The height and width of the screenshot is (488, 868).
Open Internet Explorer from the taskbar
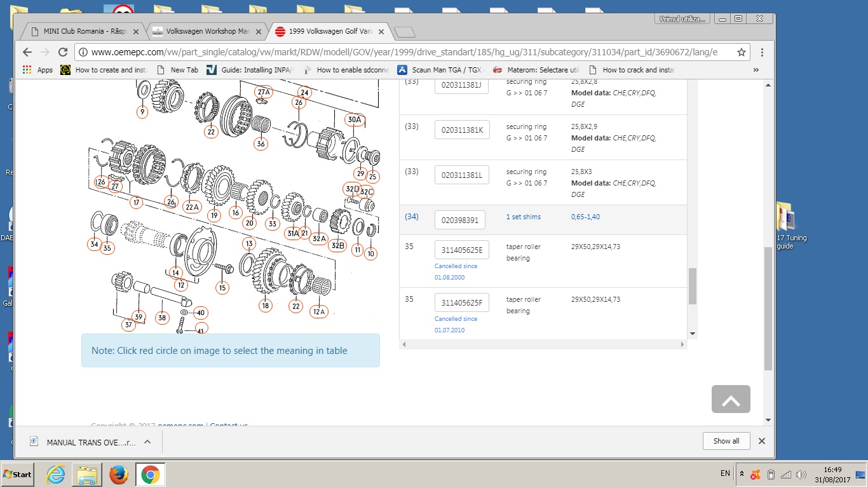pyautogui.click(x=56, y=475)
